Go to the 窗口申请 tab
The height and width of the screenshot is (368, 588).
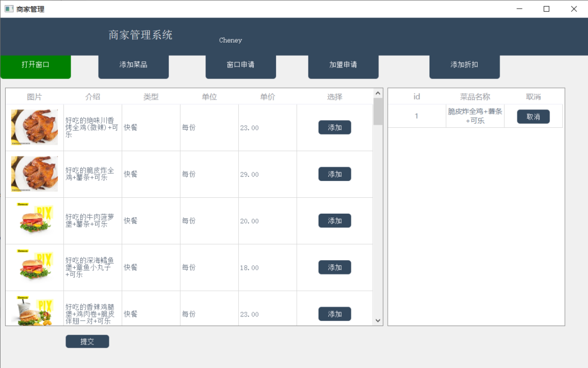[x=241, y=65]
